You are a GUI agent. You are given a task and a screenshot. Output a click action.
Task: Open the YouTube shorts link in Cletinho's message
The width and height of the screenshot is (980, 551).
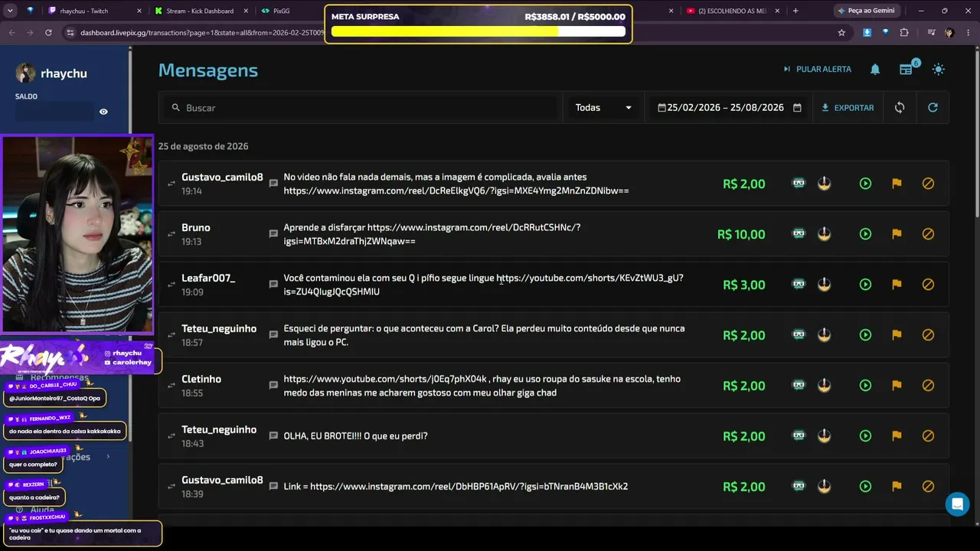[385, 379]
